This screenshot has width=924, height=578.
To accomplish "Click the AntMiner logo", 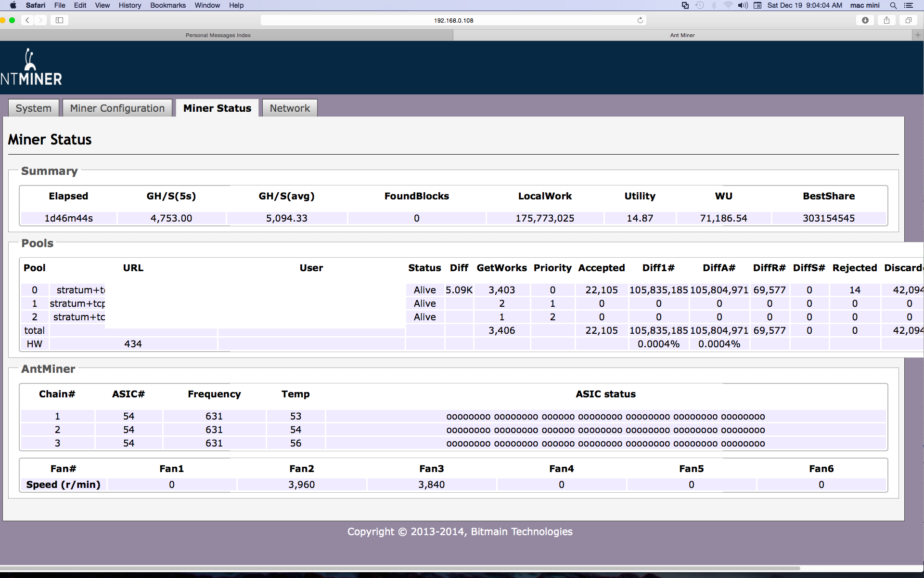I will point(31,67).
